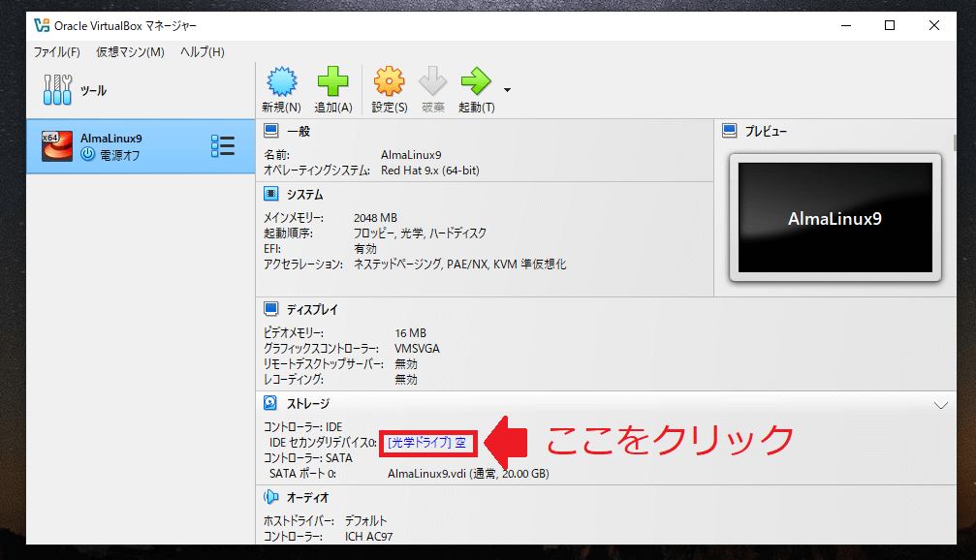976x560 pixels.
Task: Open the ファイル(F) menu
Action: 56,52
